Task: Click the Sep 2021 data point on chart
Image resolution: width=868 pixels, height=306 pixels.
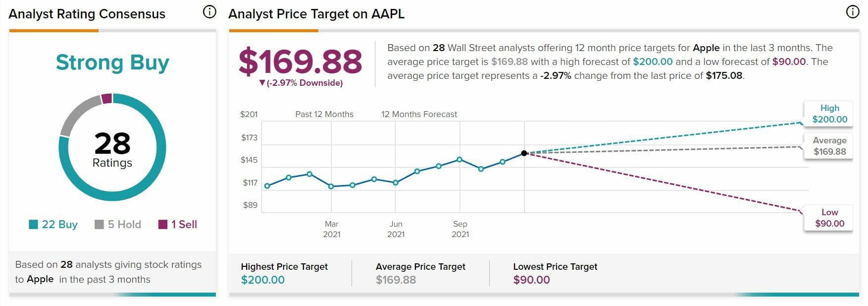Action: point(460,160)
